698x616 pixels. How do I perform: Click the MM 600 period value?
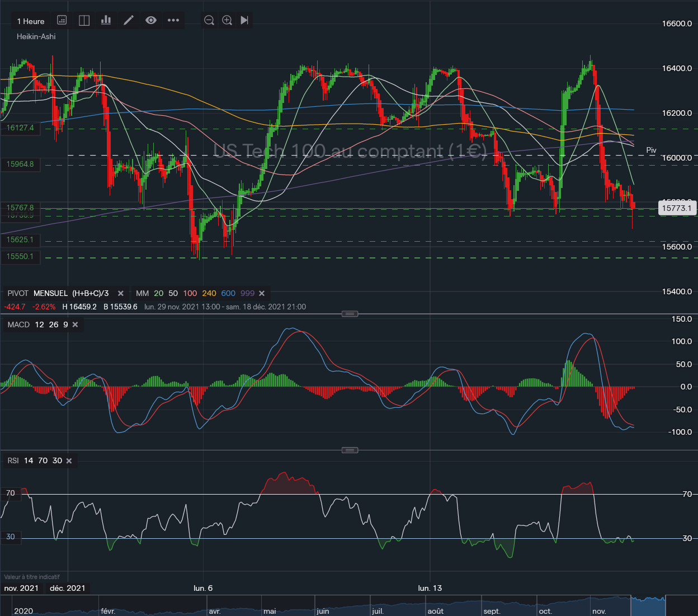point(228,293)
